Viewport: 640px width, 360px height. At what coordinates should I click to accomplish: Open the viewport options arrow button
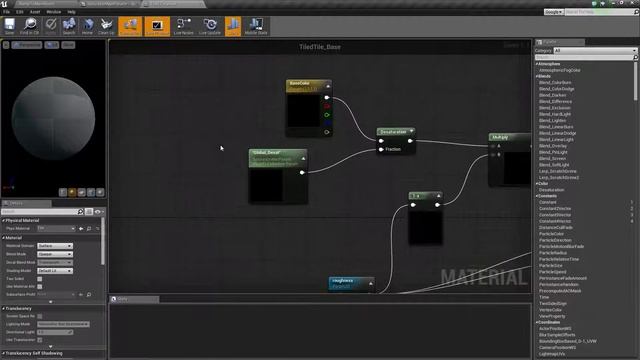pos(6,45)
